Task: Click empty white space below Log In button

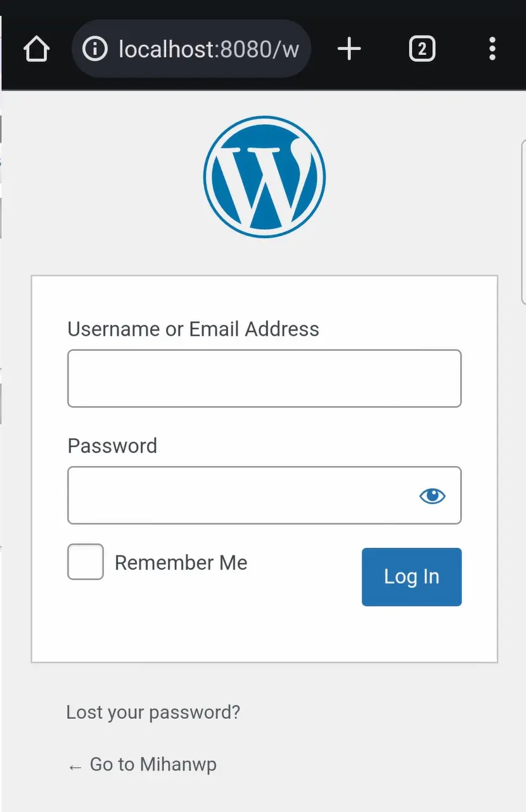Action: tap(264, 633)
